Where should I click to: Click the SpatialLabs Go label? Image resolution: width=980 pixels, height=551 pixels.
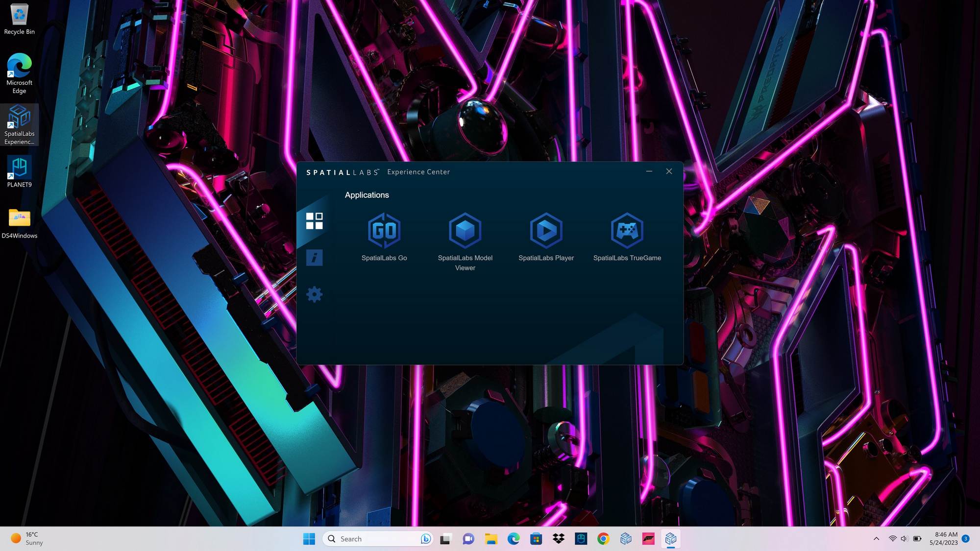pos(384,258)
